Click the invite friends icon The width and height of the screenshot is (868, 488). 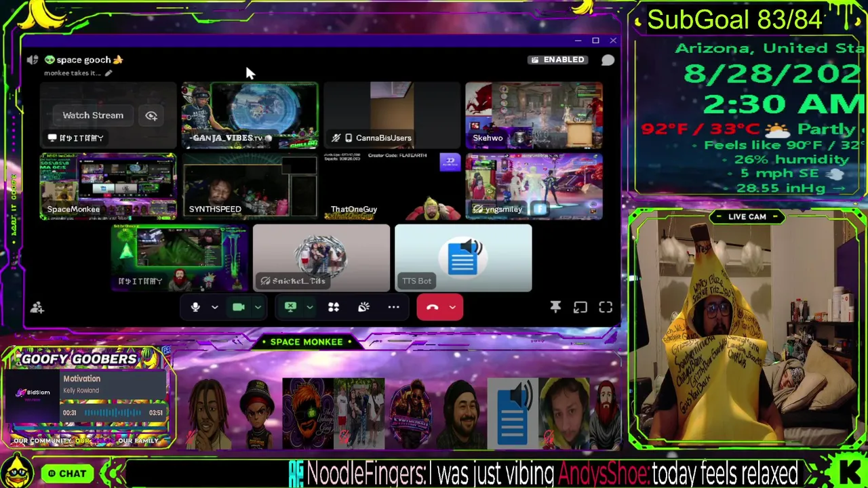tap(37, 308)
